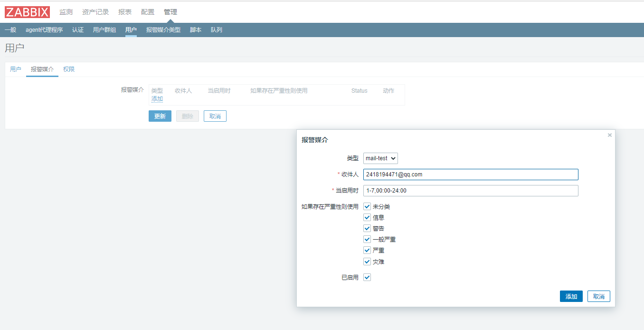Open the 管理 top menu
The width and height of the screenshot is (644, 330).
coord(170,12)
